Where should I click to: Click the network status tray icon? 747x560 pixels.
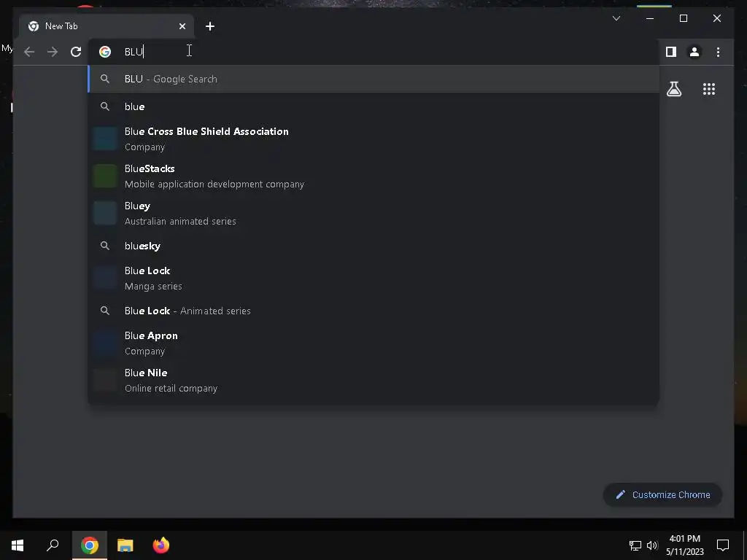tap(635, 545)
